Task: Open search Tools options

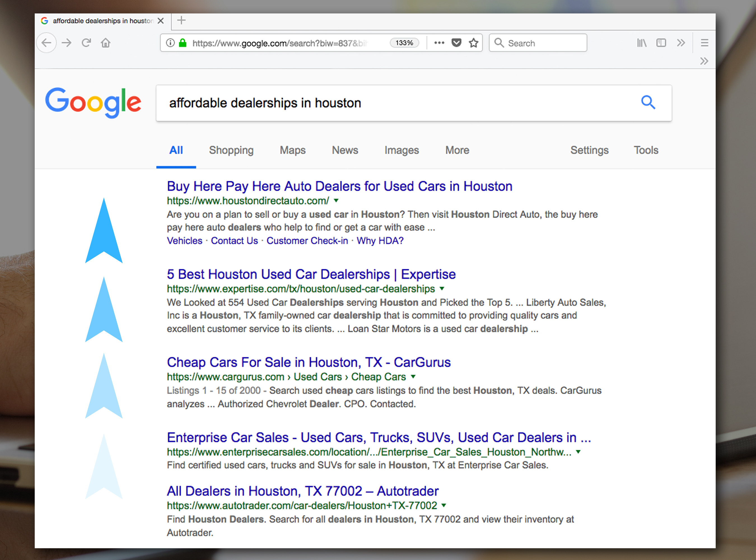Action: [646, 150]
